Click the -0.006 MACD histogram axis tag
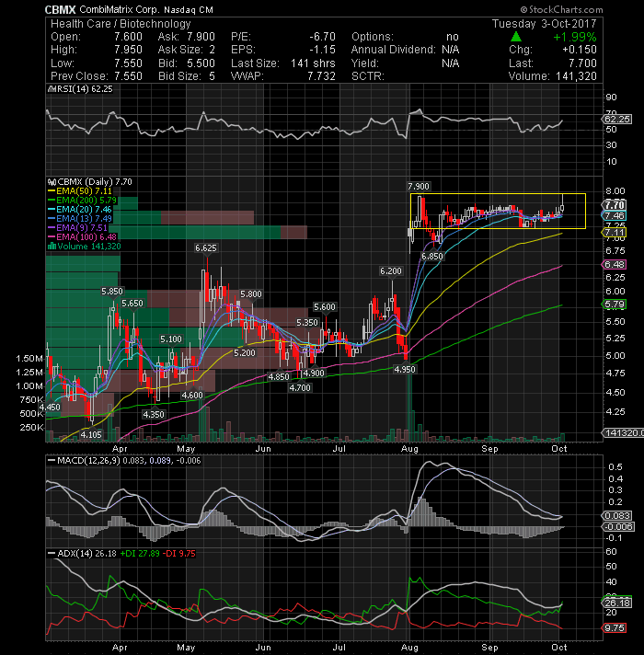Image resolution: width=644 pixels, height=655 pixels. [x=618, y=527]
